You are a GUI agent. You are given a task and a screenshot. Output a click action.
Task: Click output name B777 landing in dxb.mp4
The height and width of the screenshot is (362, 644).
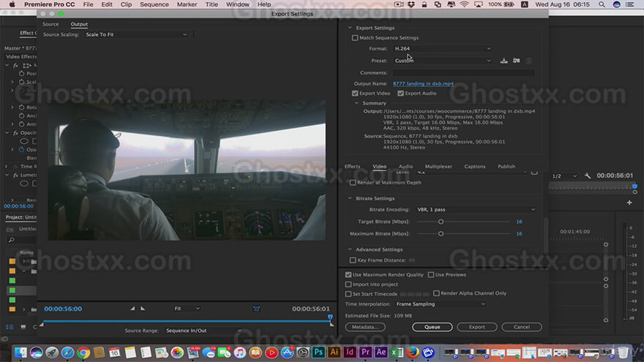pyautogui.click(x=423, y=83)
